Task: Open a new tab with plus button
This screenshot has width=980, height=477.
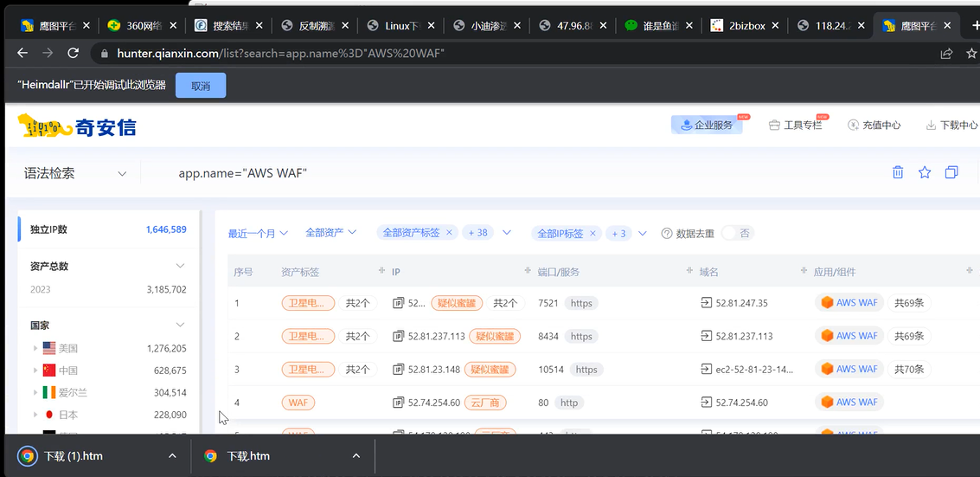Action: (x=975, y=25)
